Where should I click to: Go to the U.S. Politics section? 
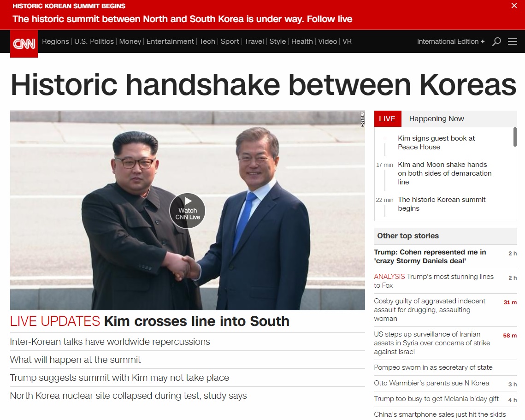point(94,41)
